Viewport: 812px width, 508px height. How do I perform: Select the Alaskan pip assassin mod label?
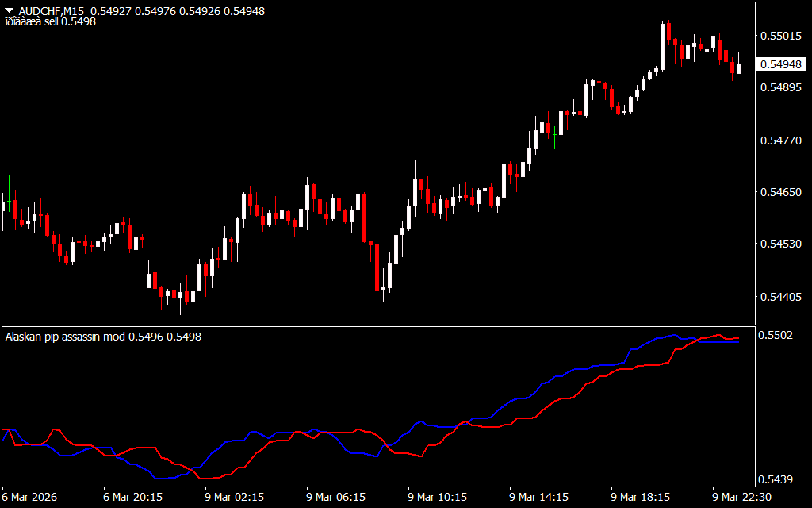pos(65,337)
